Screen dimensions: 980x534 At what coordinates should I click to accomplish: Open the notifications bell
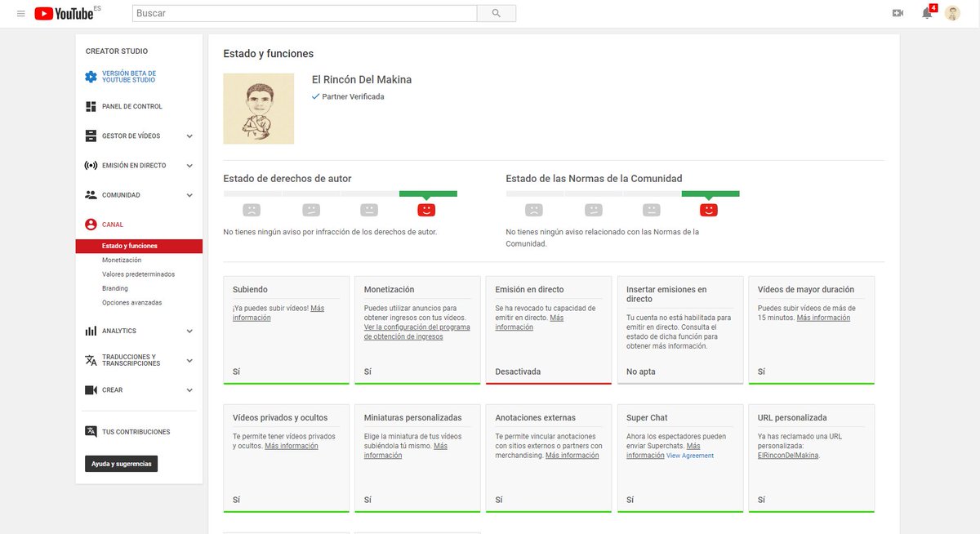pos(927,13)
